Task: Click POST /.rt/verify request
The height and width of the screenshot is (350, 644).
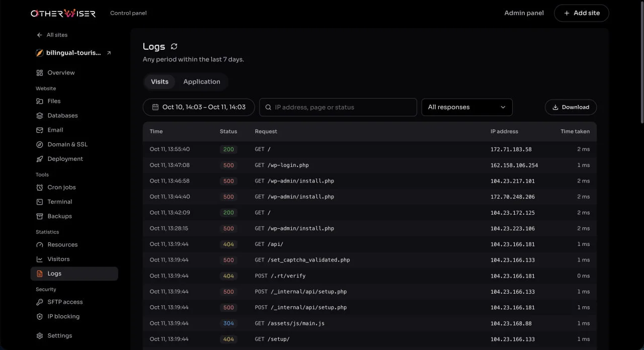Action: pyautogui.click(x=280, y=276)
